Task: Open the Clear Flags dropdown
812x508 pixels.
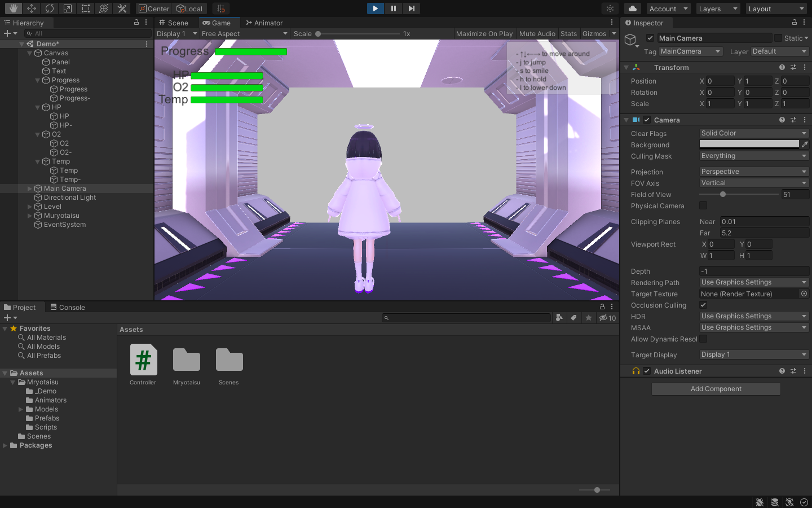Action: 754,133
